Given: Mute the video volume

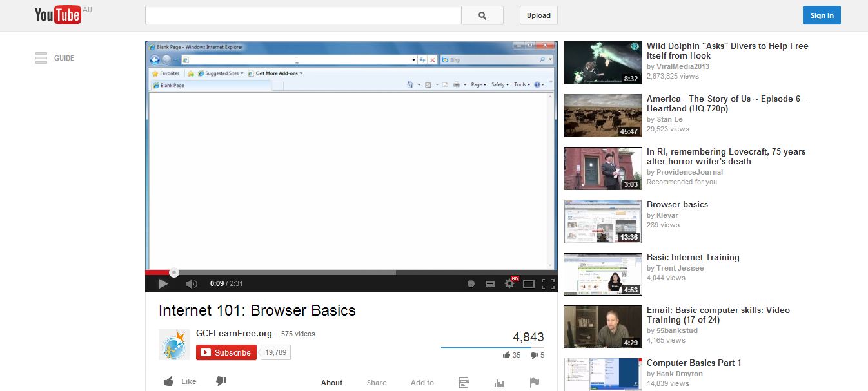Looking at the screenshot, I should tap(191, 283).
